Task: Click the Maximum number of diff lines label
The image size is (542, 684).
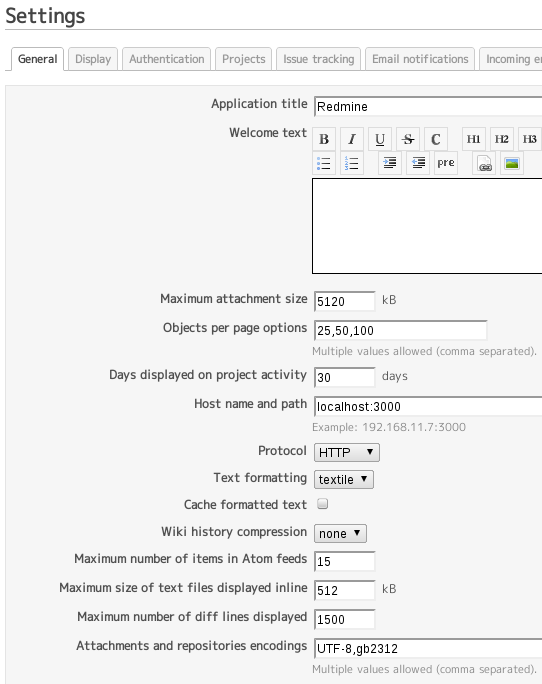Action: tap(192, 617)
